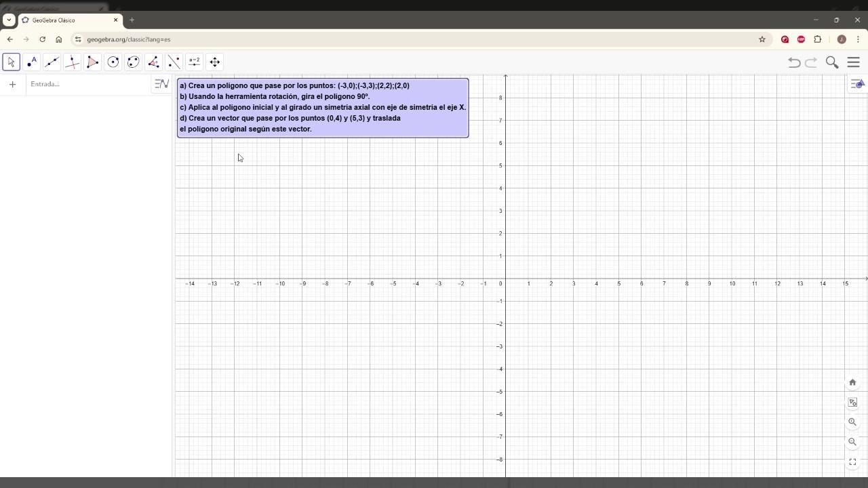This screenshot has height=488, width=868.
Task: Click the instruction line starting with c)
Action: 323,108
